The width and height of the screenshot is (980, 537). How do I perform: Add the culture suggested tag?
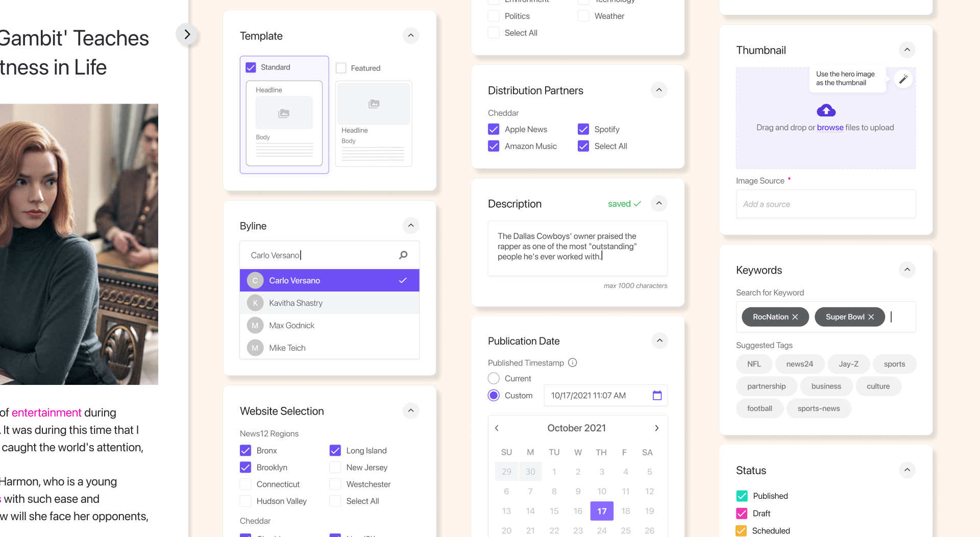point(878,386)
